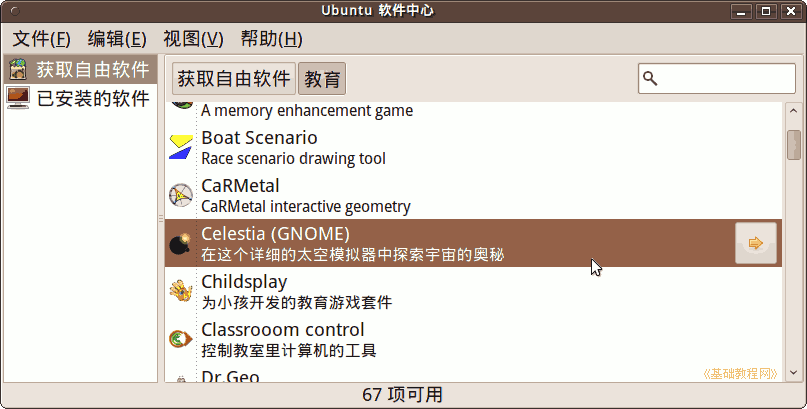Click the 获取自由软件 sidebar icon
The width and height of the screenshot is (807, 409).
pos(17,69)
